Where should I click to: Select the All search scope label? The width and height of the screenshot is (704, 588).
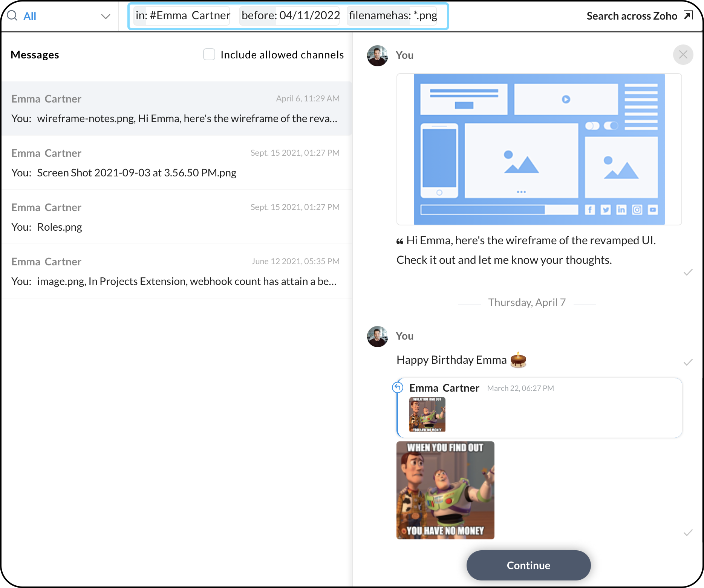(30, 16)
